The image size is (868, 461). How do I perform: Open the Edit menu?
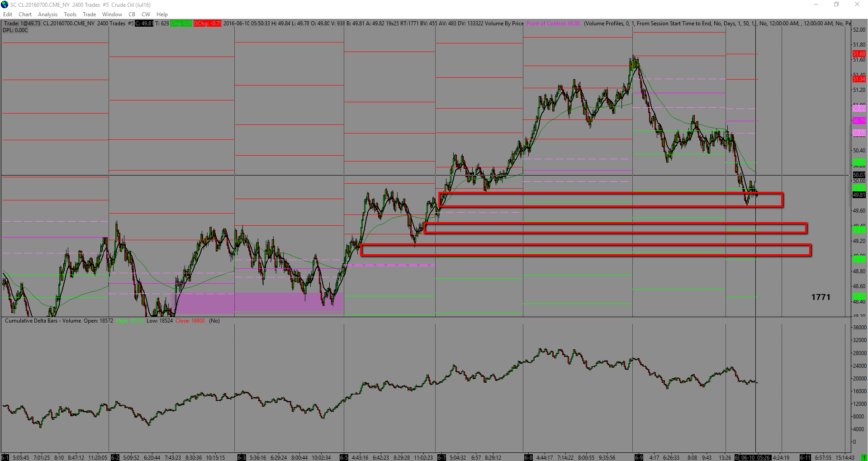(8, 14)
